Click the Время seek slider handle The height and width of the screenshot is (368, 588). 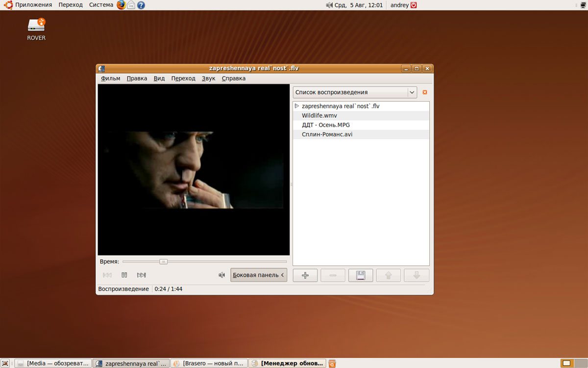pos(164,262)
